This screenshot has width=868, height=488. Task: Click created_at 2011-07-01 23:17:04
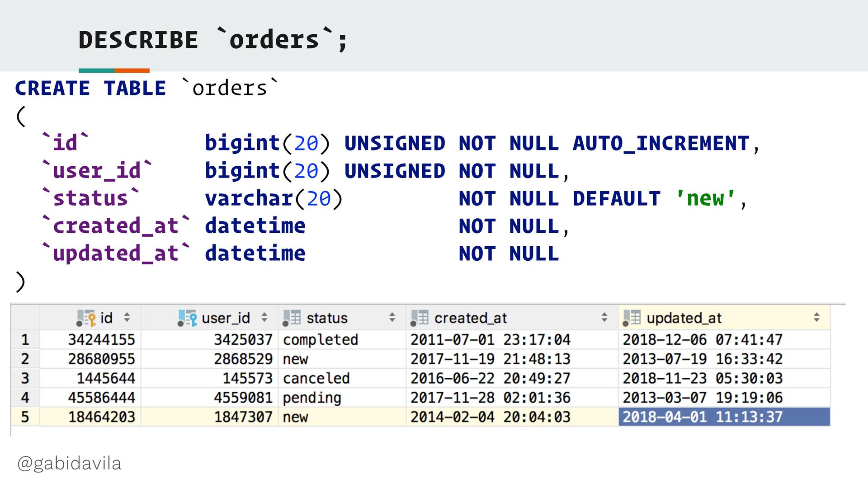point(512,340)
